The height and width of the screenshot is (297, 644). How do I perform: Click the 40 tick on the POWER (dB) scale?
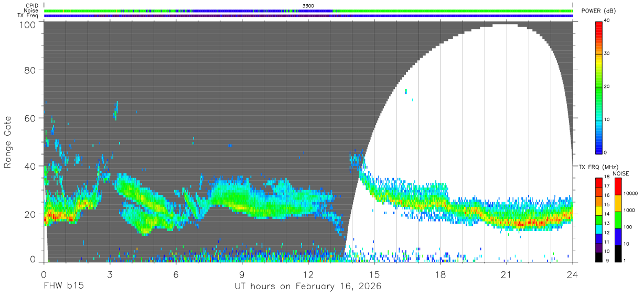point(606,21)
